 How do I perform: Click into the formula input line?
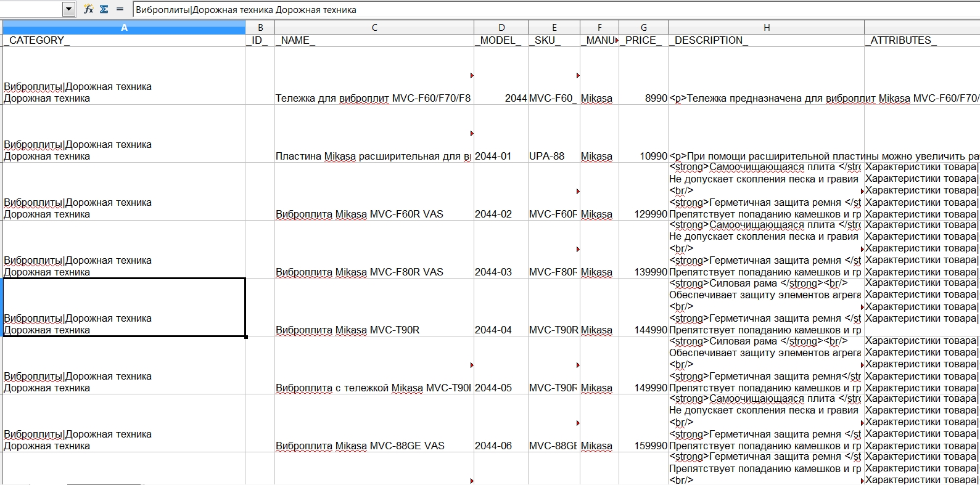[556, 9]
